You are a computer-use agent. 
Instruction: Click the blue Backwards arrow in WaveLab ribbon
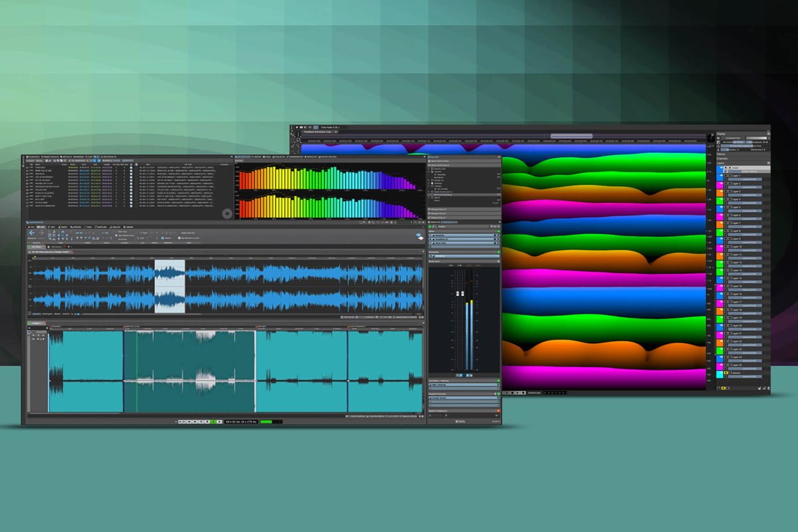tap(31, 233)
